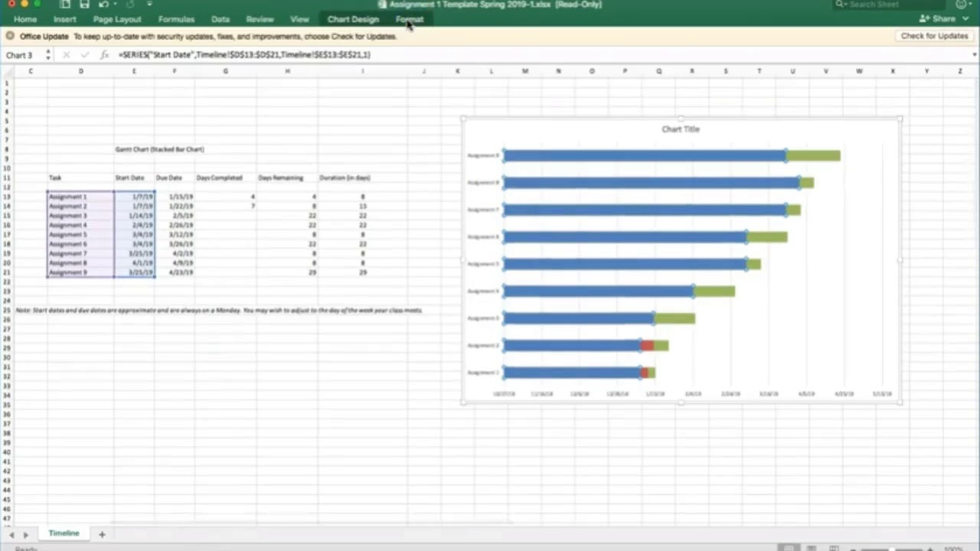Open the smiley feedback icon menu

962,4
